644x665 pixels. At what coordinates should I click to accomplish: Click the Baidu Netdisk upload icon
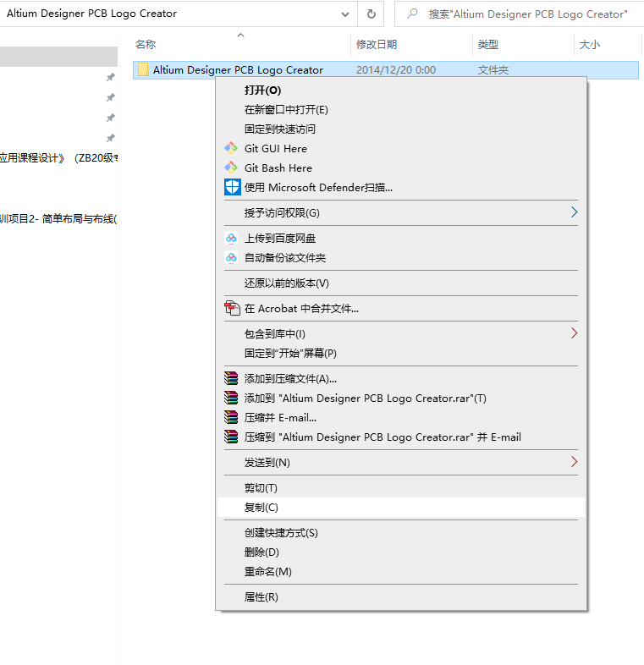point(231,239)
